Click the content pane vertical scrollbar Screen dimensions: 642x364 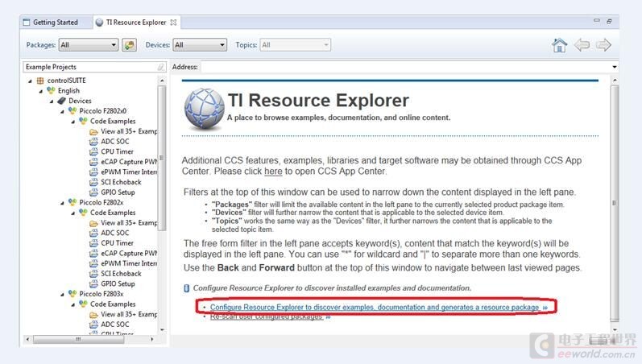615,203
